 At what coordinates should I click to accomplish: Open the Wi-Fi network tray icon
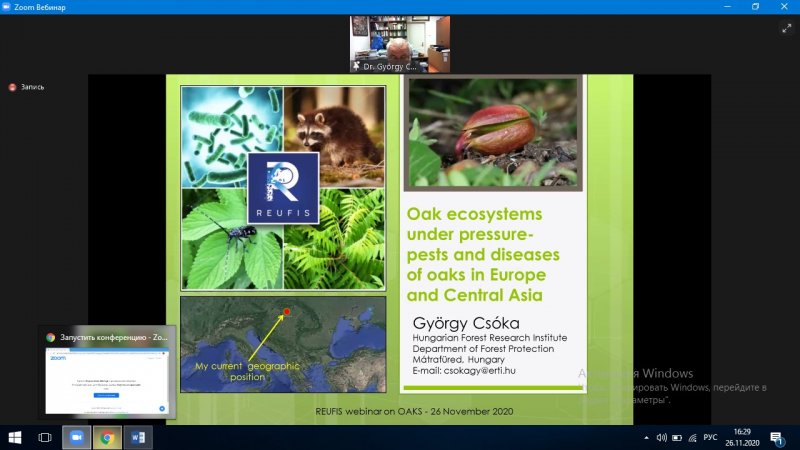point(692,438)
